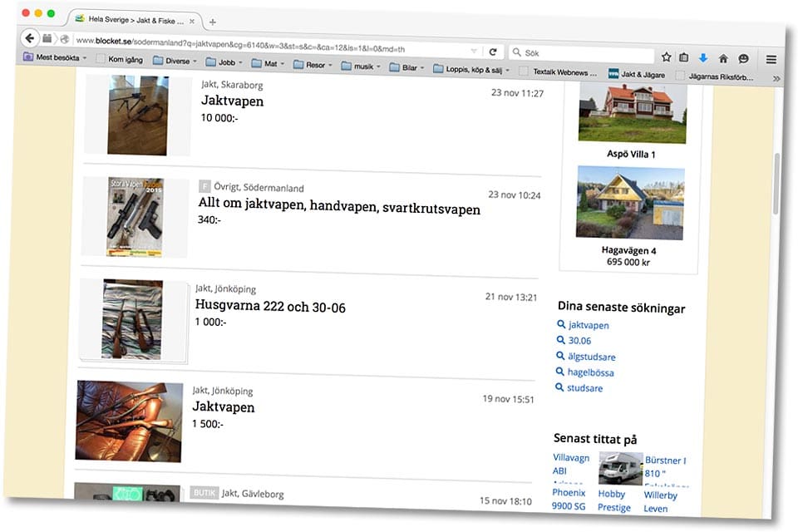Viewport: 798px width, 532px height.
Task: Open the Phoenix 9900 SG recently viewed link
Action: click(569, 500)
